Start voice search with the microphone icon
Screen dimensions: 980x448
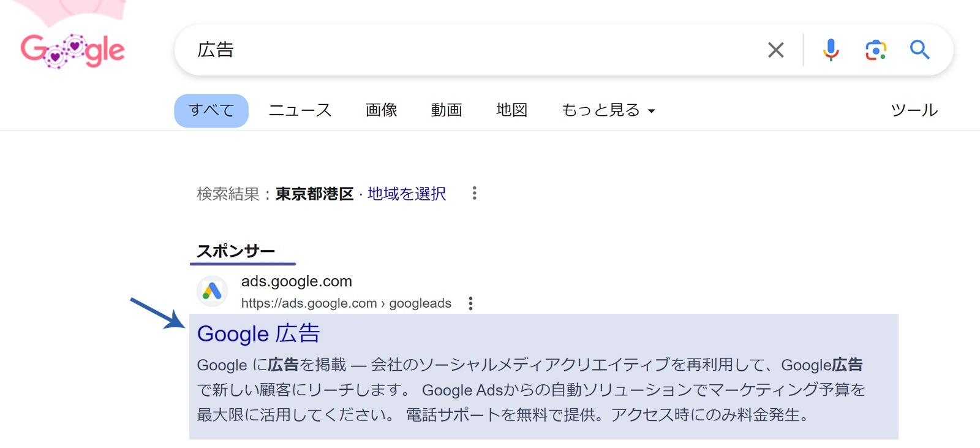click(x=831, y=50)
